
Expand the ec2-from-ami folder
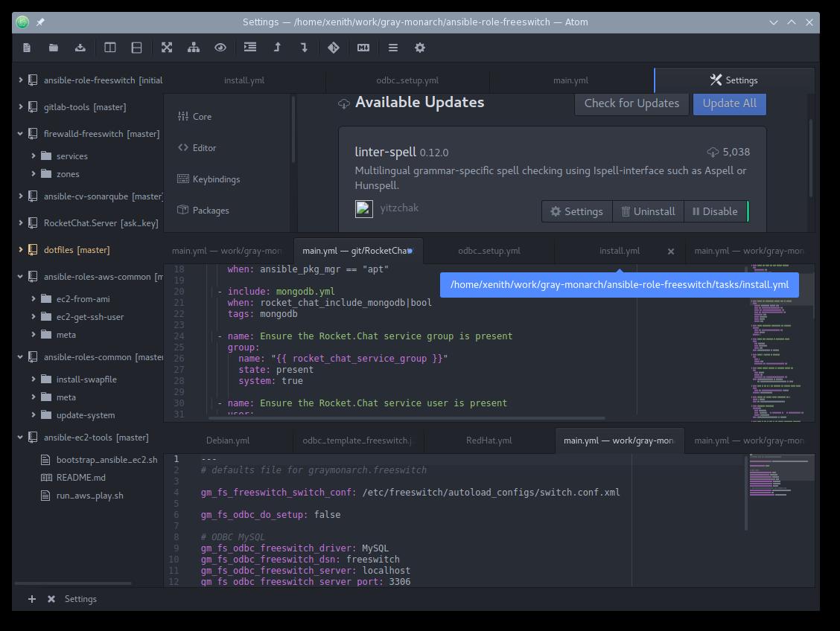pyautogui.click(x=34, y=298)
